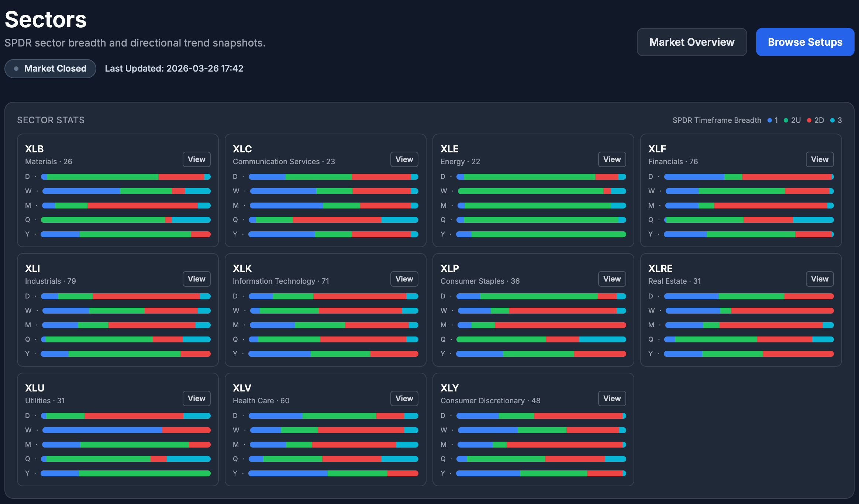Click View on the XLV Health Care card

pyautogui.click(x=404, y=398)
